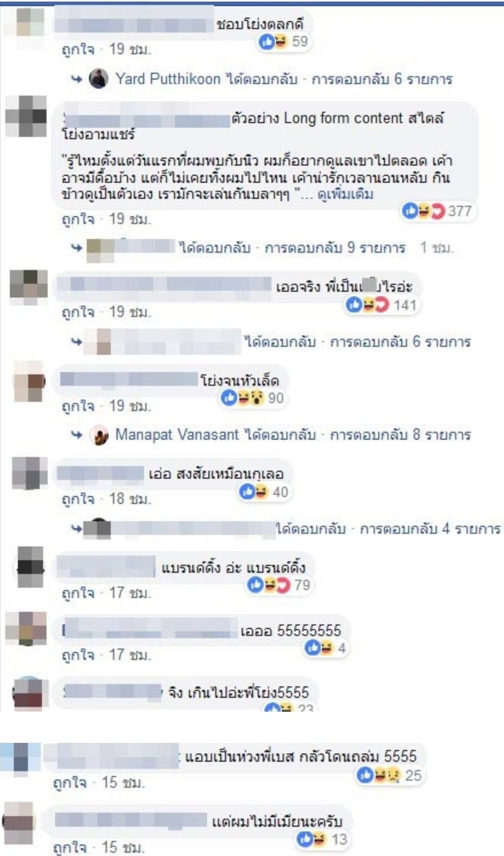
Task: Click Yard Putthikoon's profile picture in reply row
Action: (99, 79)
